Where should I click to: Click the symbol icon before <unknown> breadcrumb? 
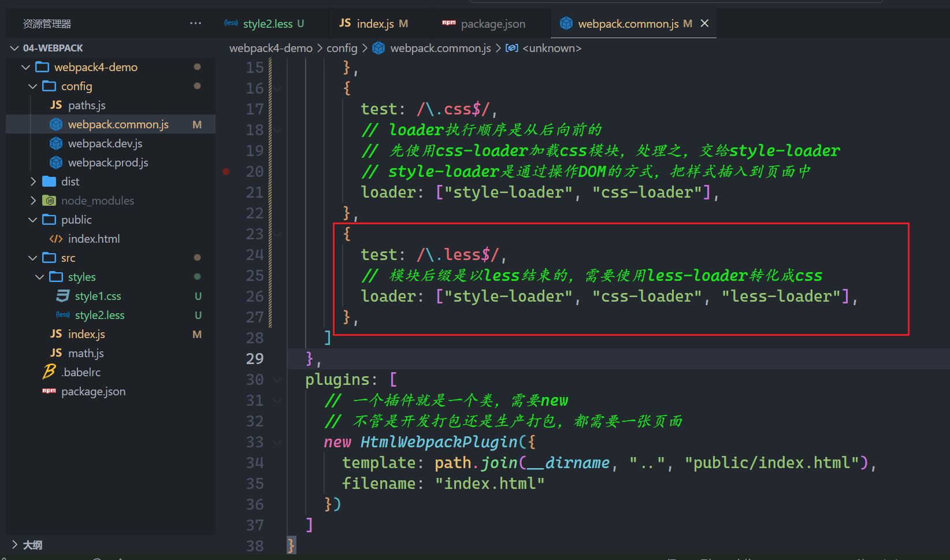click(x=511, y=48)
